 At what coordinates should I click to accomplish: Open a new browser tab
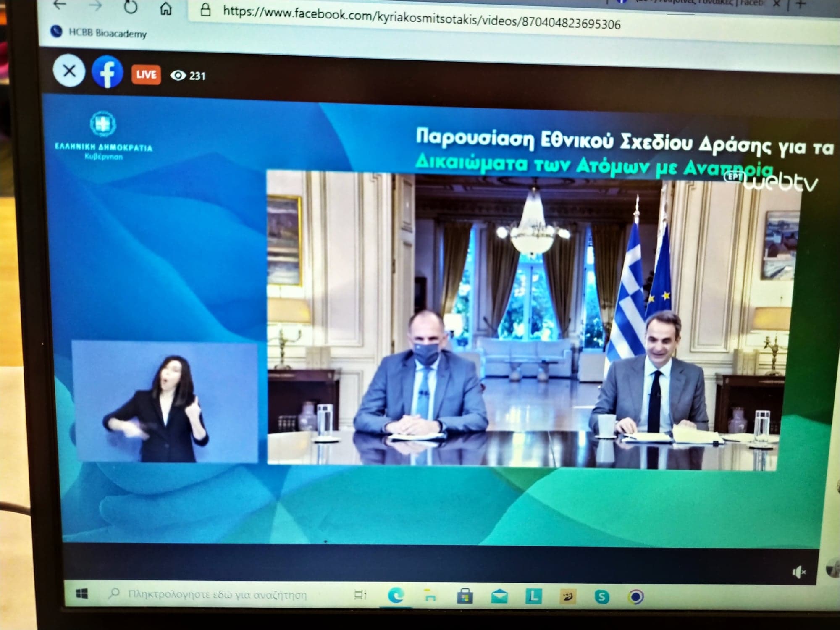coord(801,4)
